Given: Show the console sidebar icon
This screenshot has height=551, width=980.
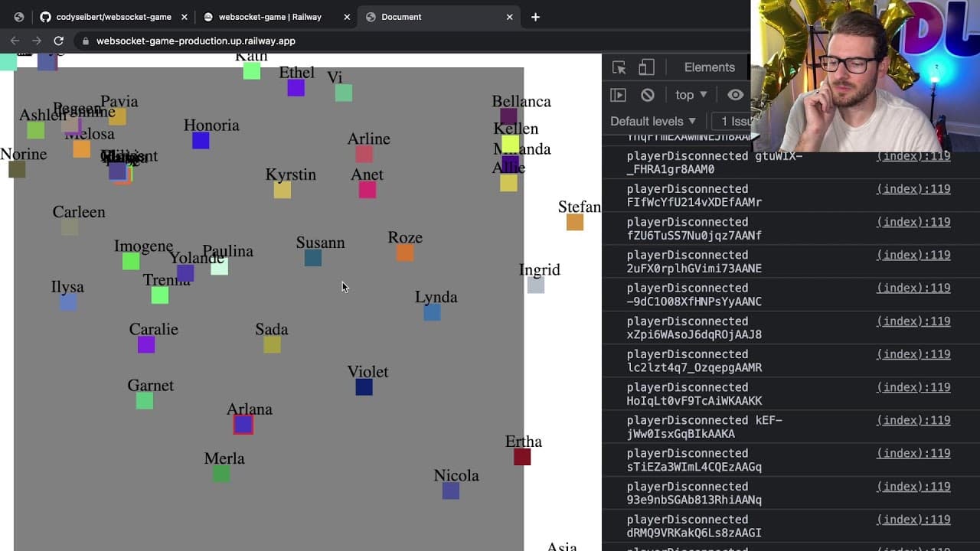Looking at the screenshot, I should click(618, 95).
